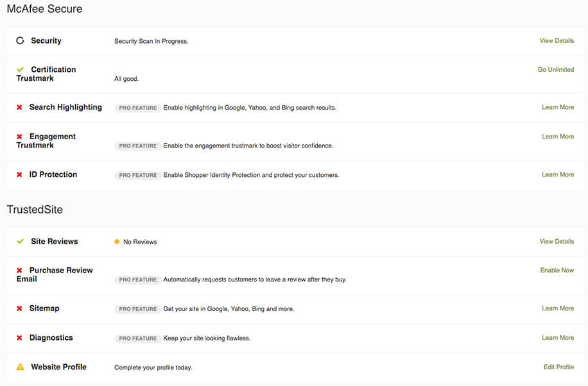Open Learn More for ID Protection
This screenshot has height=386, width=588.
(x=558, y=174)
